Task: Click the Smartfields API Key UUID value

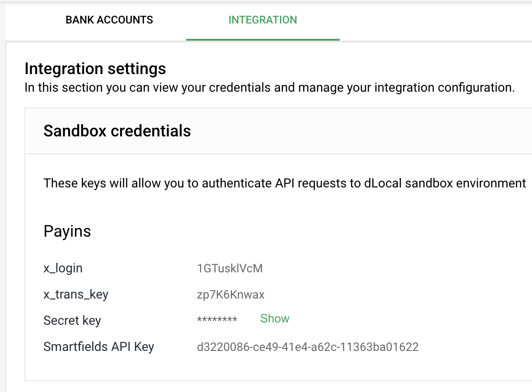Action: 308,347
